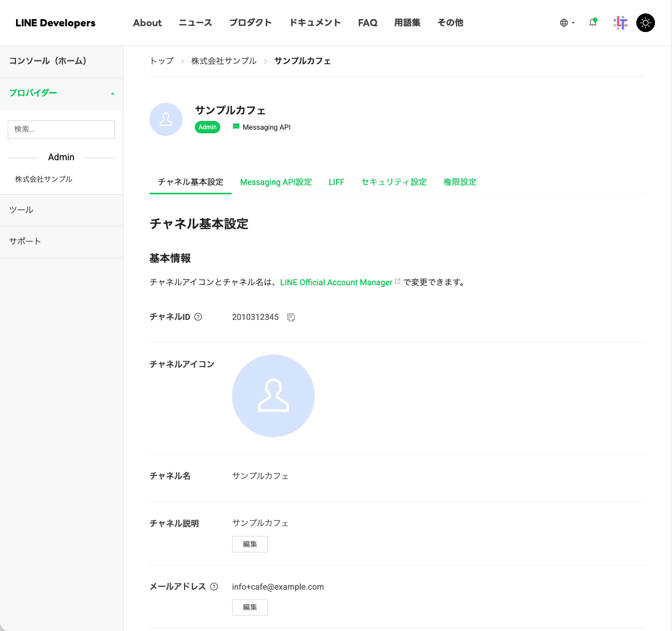Open the language globe selector

pyautogui.click(x=567, y=23)
